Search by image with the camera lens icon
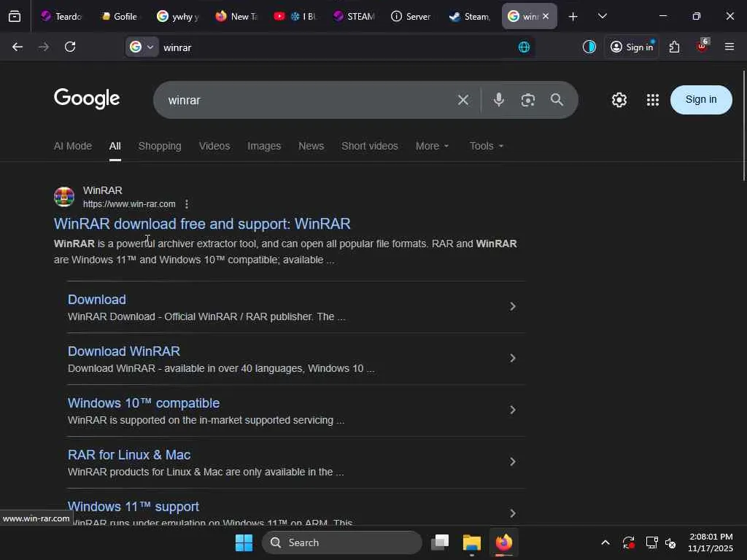This screenshot has height=560, width=747. point(528,100)
